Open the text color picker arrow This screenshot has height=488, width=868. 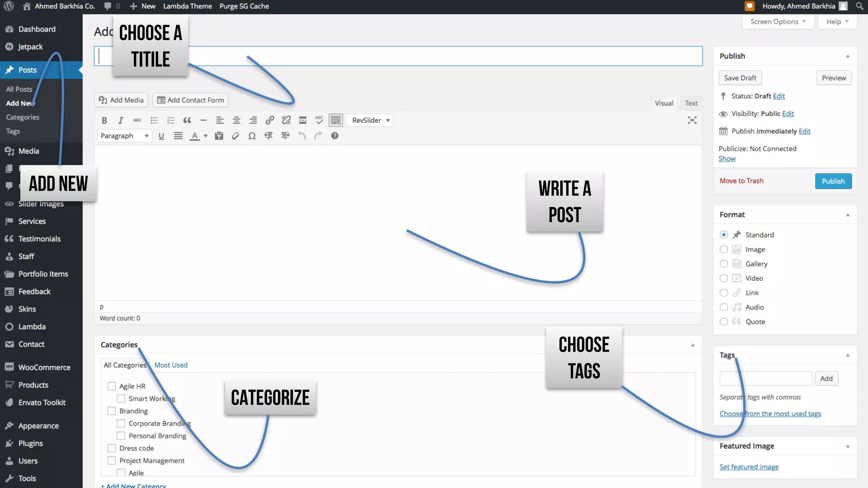206,136
